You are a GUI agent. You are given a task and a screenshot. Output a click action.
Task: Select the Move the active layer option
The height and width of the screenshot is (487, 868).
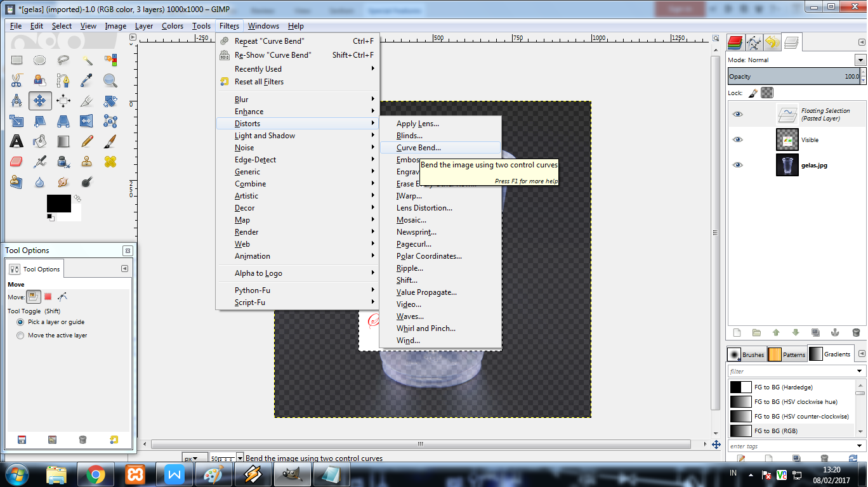[x=20, y=336]
